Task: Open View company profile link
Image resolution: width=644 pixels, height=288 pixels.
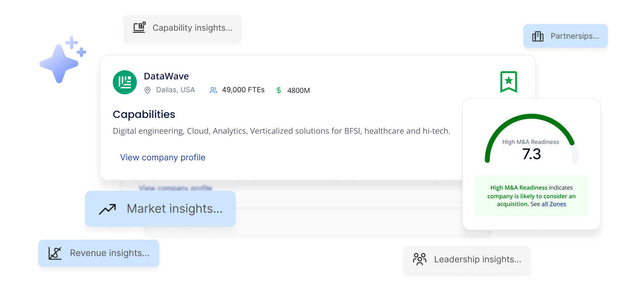Action: (x=163, y=158)
